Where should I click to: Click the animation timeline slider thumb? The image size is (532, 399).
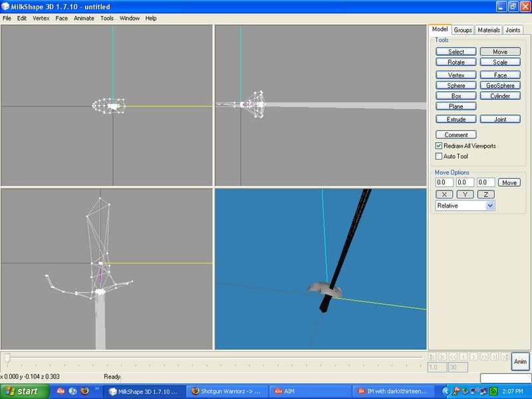point(7,357)
